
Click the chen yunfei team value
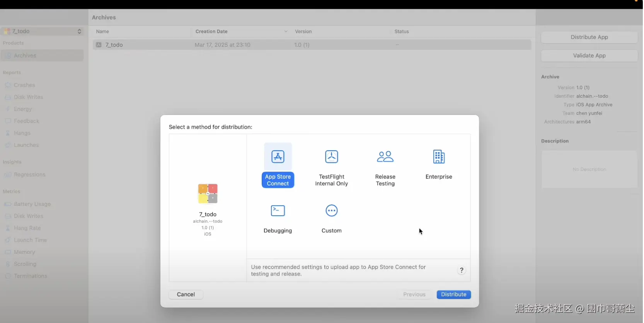click(x=589, y=113)
